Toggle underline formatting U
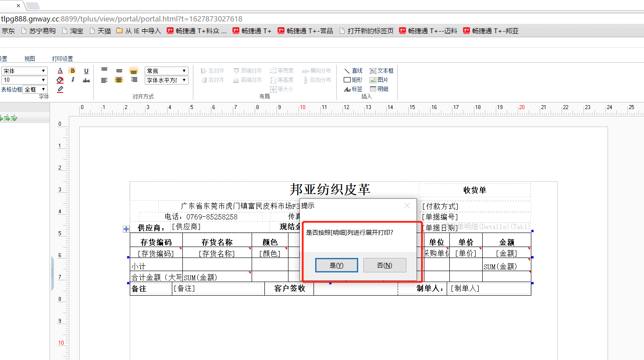644x360 pixels. click(86, 71)
